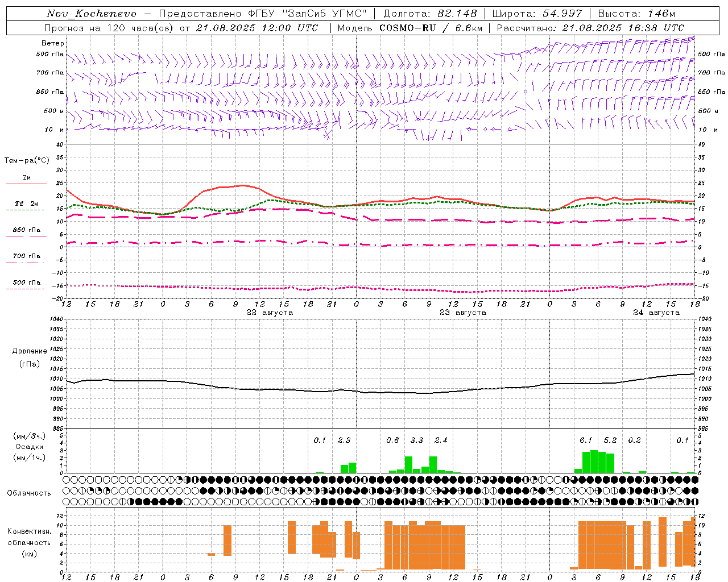Click the "Конвективн." label

click(30, 531)
